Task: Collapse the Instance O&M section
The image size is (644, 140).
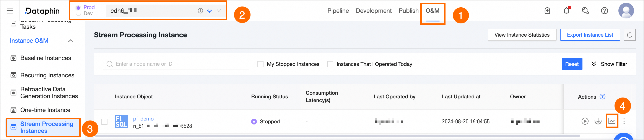Action: [71, 41]
